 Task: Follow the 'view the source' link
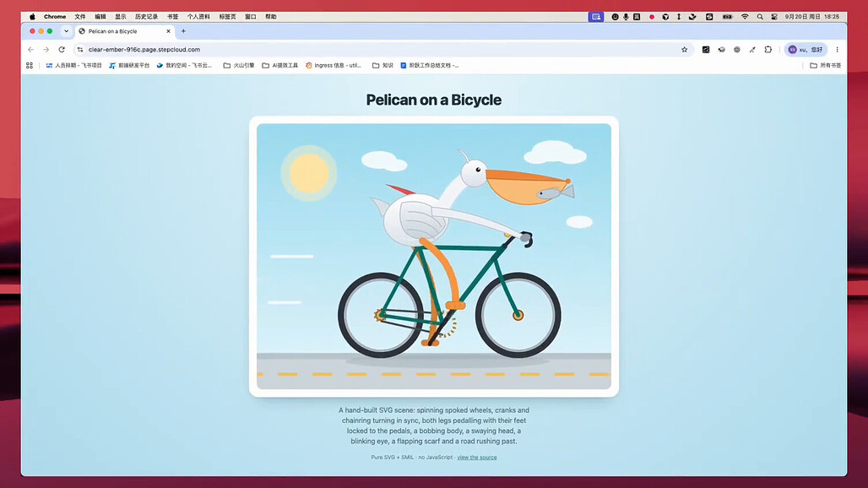point(476,458)
